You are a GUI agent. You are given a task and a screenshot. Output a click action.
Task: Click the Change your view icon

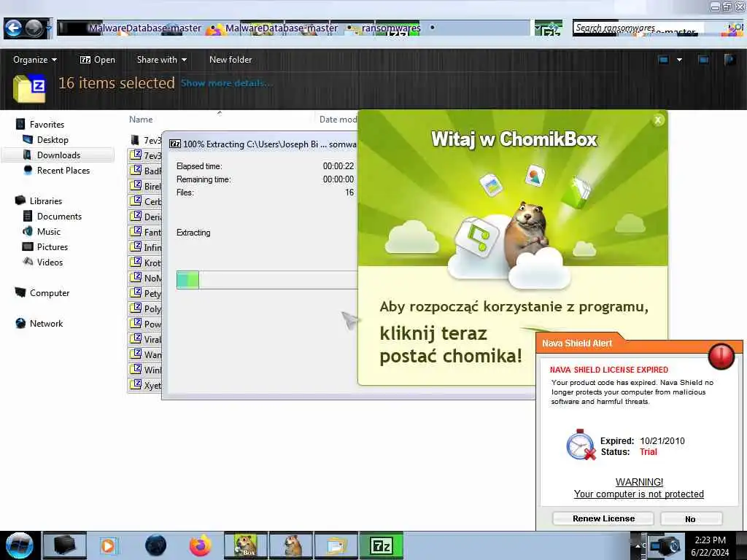click(663, 60)
